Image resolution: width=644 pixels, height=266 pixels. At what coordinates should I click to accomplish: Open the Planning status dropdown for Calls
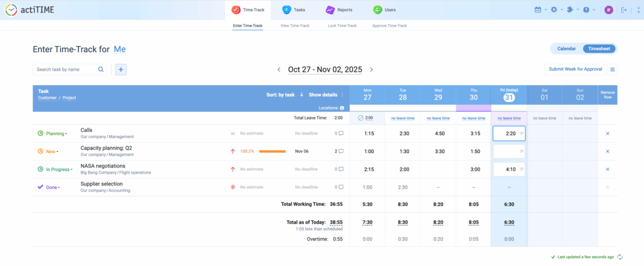tap(56, 133)
